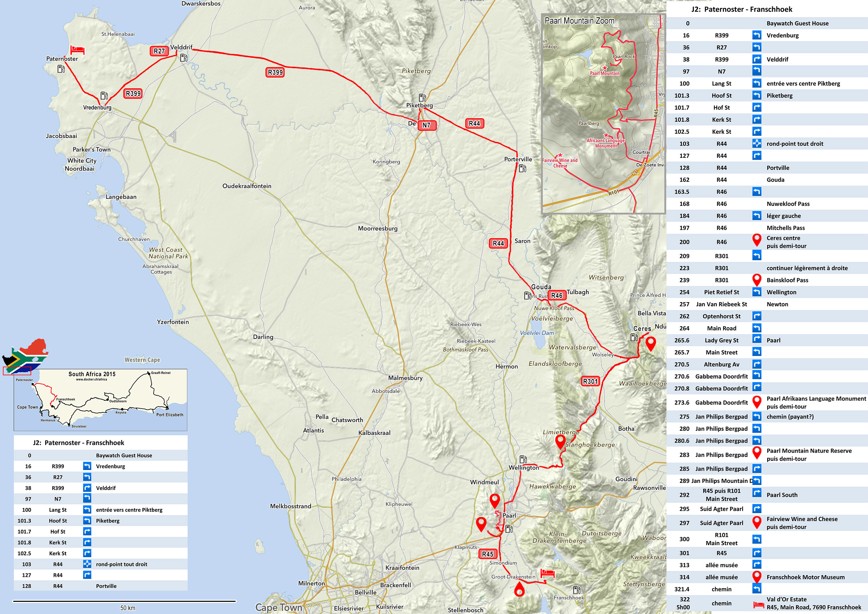Viewport: 868px width, 614px height.
Task: Click the roundabout icon in R44 row 103
Action: [x=756, y=143]
